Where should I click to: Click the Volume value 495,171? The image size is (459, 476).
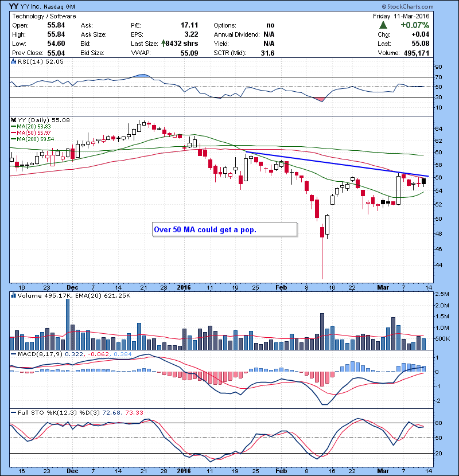(x=417, y=53)
